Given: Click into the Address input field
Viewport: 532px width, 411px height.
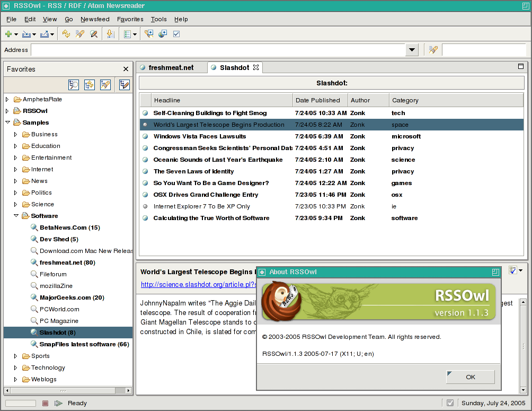Looking at the screenshot, I should (218, 50).
